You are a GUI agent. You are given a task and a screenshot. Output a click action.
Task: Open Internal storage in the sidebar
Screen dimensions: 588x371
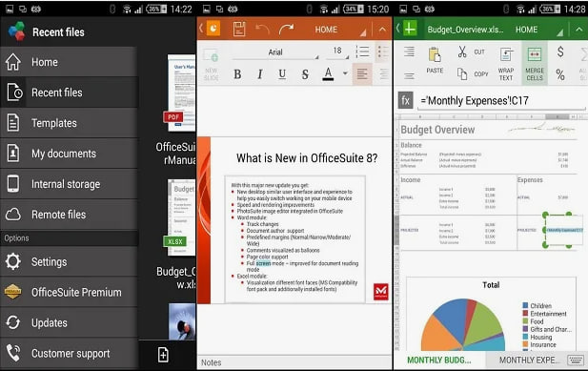click(x=70, y=184)
